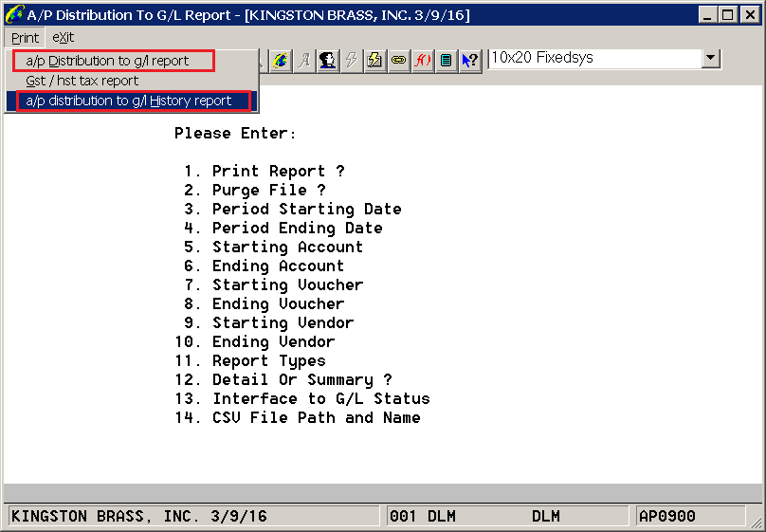Image resolution: width=766 pixels, height=532 pixels.
Task: Click the '5. Starting Account' line
Action: (x=274, y=248)
